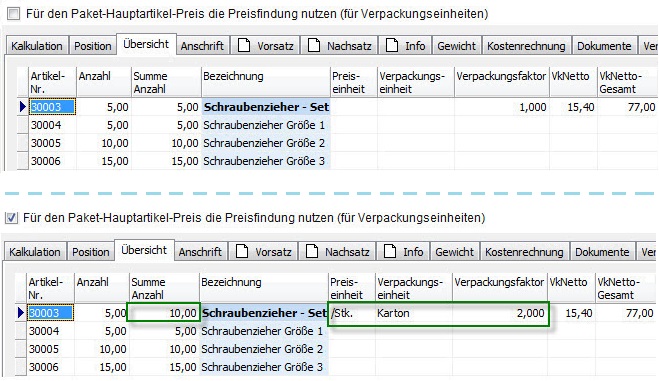
Task: Click Preiseinheit /Stk. cell in lower table
Action: [352, 313]
